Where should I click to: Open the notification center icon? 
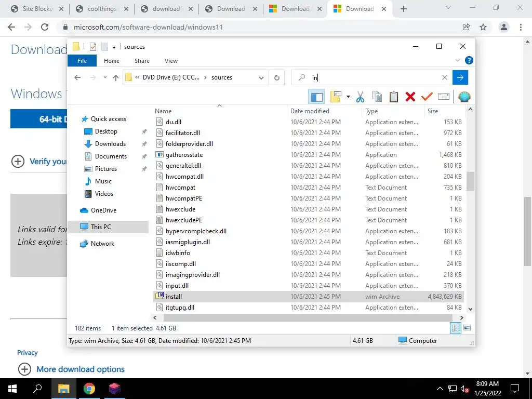515,389
